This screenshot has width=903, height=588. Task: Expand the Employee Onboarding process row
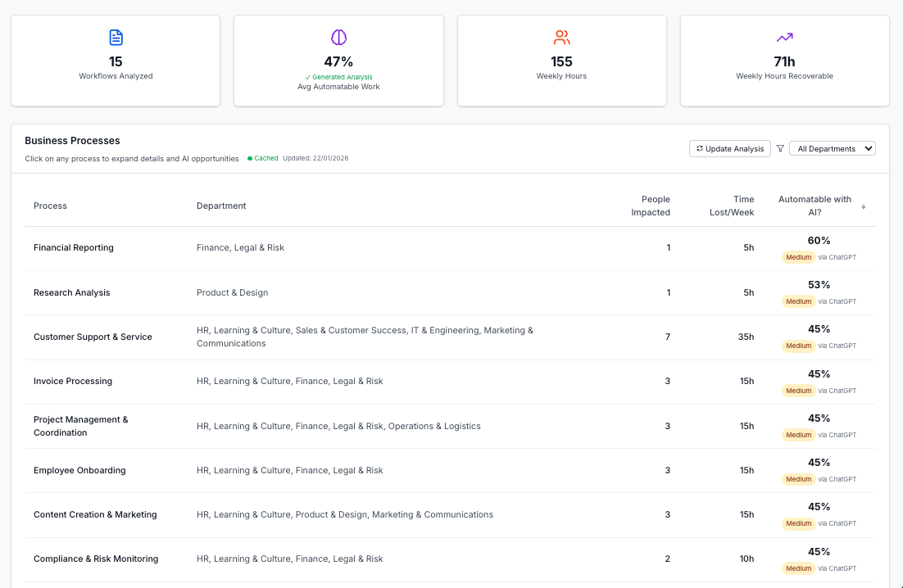[451, 470]
